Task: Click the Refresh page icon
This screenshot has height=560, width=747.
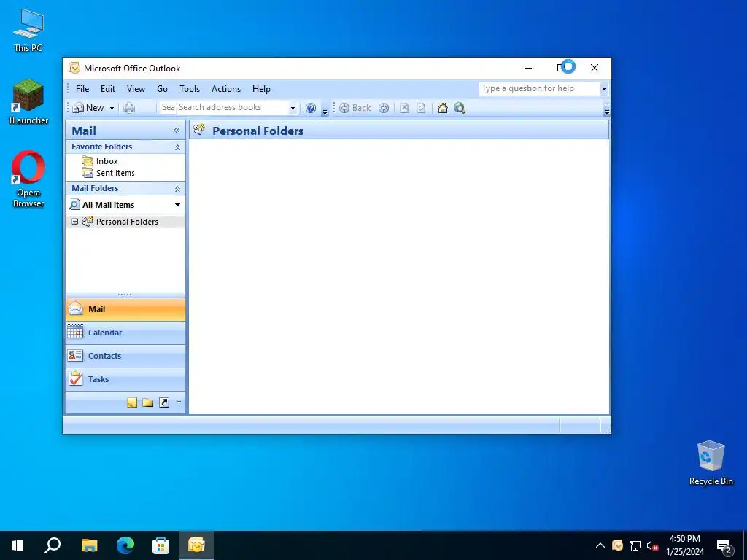Action: coord(421,108)
